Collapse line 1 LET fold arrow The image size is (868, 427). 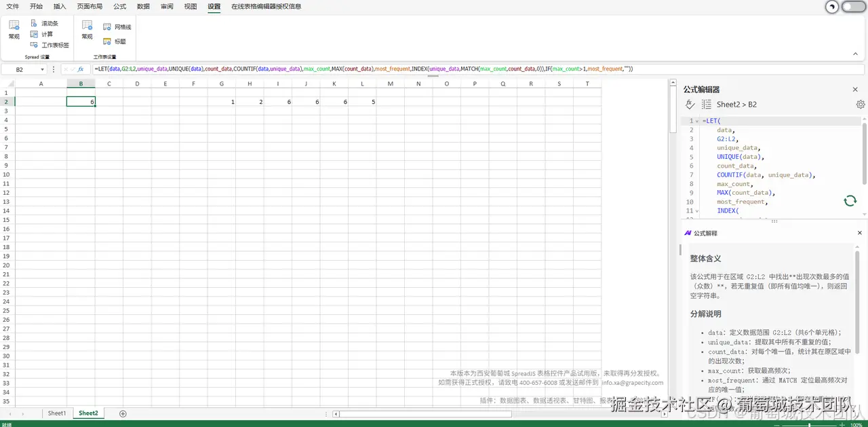click(x=697, y=121)
